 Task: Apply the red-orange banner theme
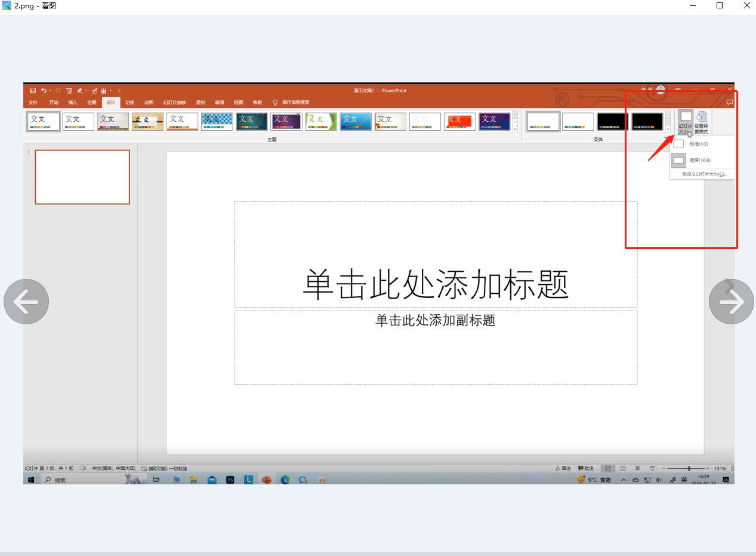tap(459, 121)
